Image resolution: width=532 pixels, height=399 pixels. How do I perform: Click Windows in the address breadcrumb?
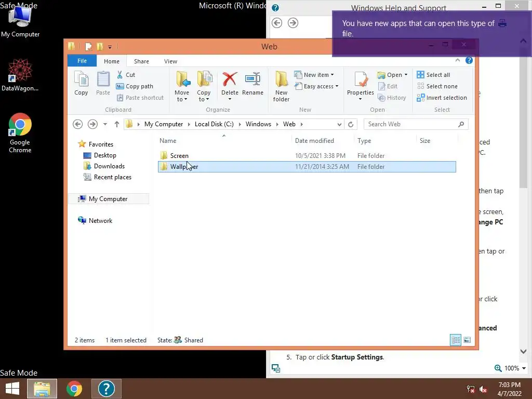point(258,124)
